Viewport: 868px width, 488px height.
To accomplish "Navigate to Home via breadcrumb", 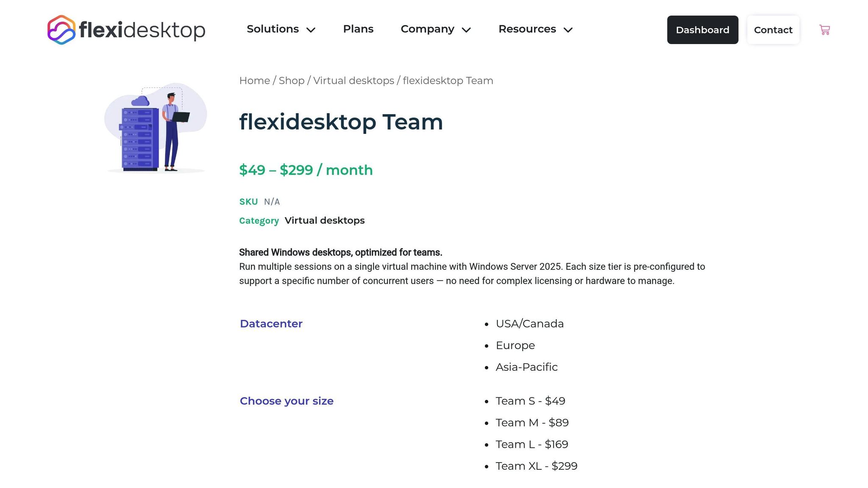I will click(254, 80).
